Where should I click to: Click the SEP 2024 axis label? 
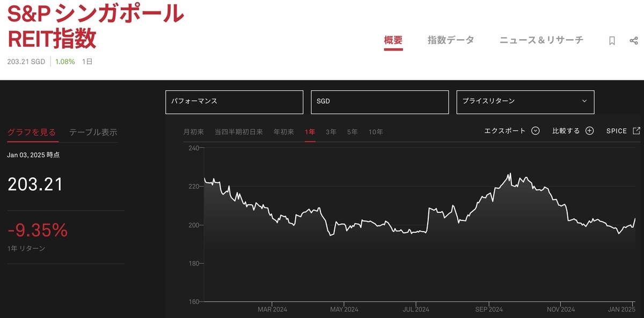[488, 309]
